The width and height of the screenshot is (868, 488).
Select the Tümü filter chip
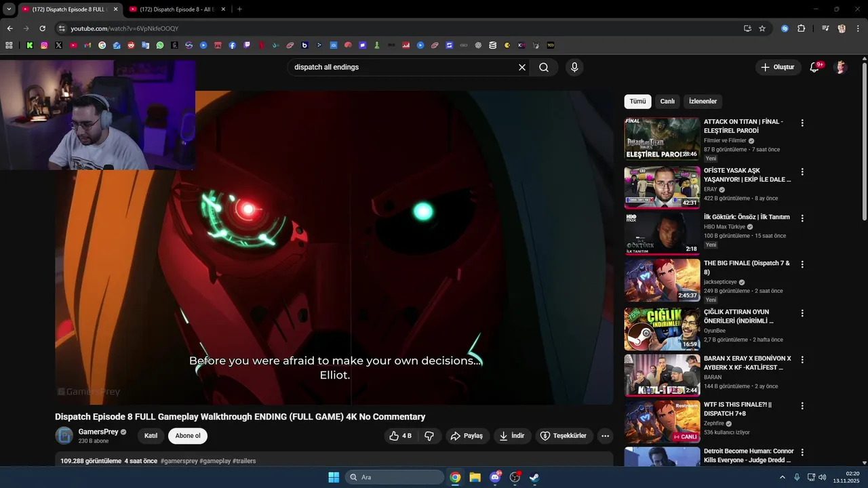pos(637,102)
